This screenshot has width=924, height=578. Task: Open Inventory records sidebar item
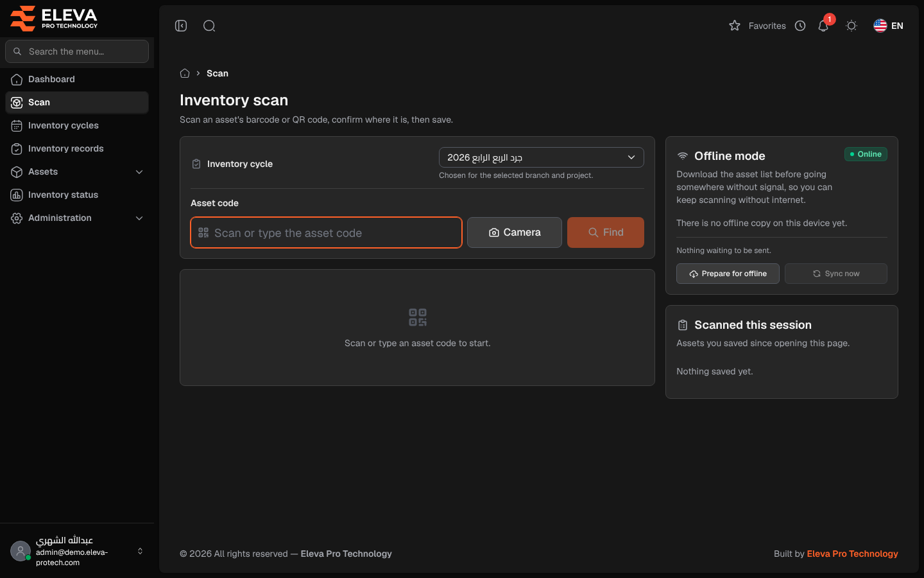77,148
